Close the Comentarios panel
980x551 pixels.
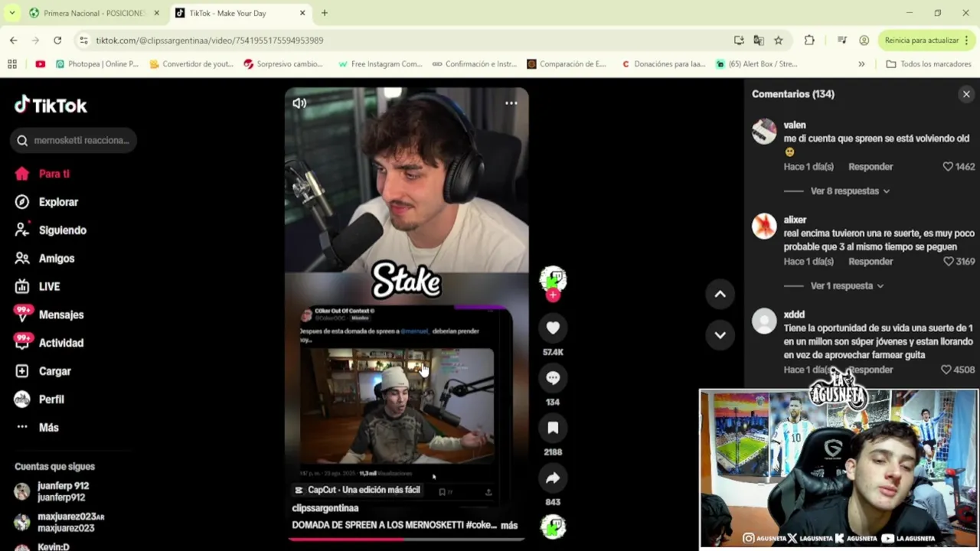966,94
